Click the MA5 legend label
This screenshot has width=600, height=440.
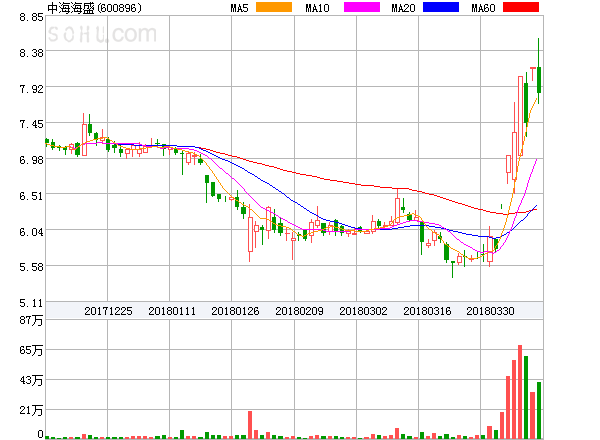(239, 8)
